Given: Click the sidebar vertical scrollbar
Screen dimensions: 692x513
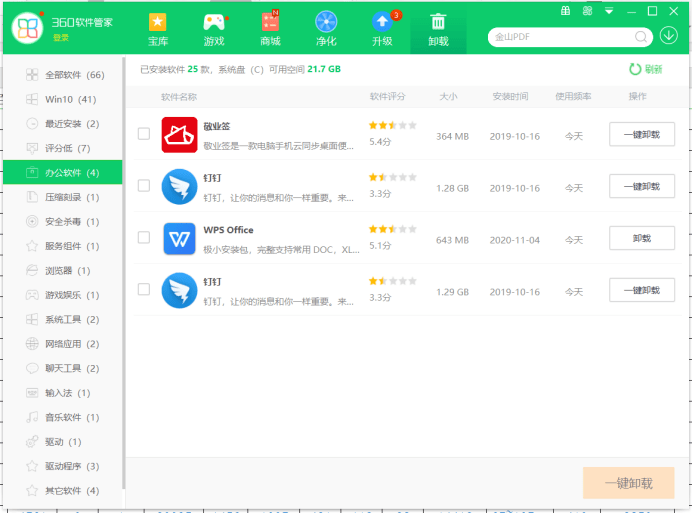Looking at the screenshot, I should click(124, 272).
